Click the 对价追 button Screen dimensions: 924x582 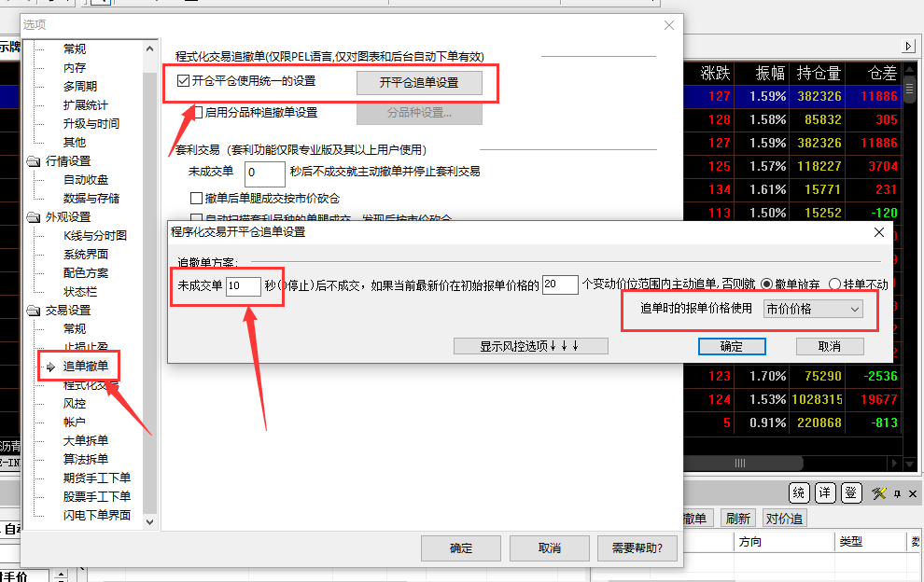point(784,519)
